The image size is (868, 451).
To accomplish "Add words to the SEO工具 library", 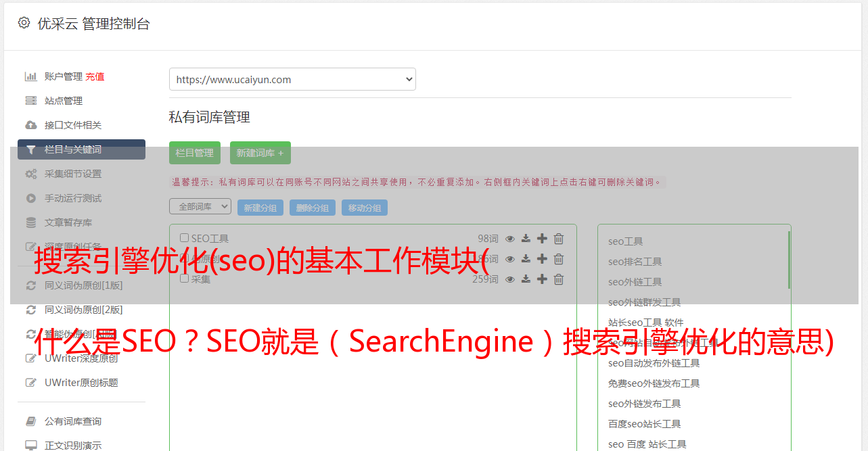I will point(542,239).
